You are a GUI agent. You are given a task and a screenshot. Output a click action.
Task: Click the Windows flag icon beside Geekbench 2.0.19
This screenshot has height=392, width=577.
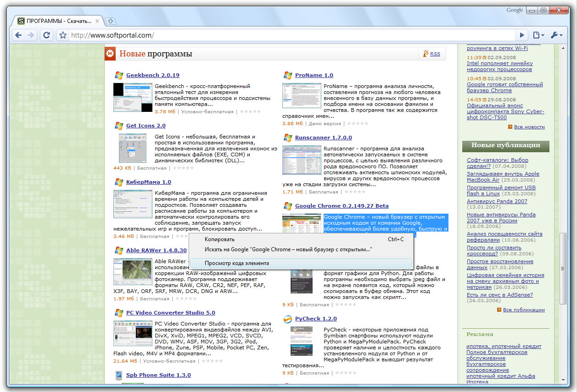point(119,75)
